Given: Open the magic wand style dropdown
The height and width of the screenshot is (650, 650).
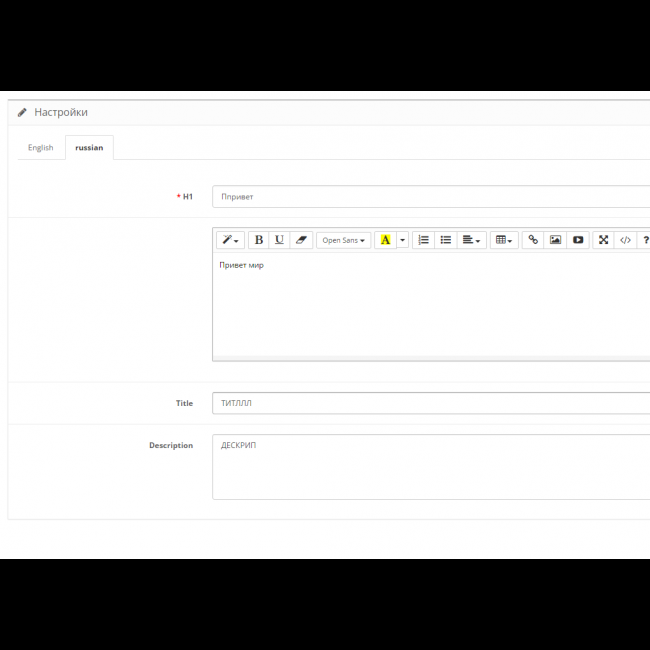Looking at the screenshot, I should click(230, 240).
